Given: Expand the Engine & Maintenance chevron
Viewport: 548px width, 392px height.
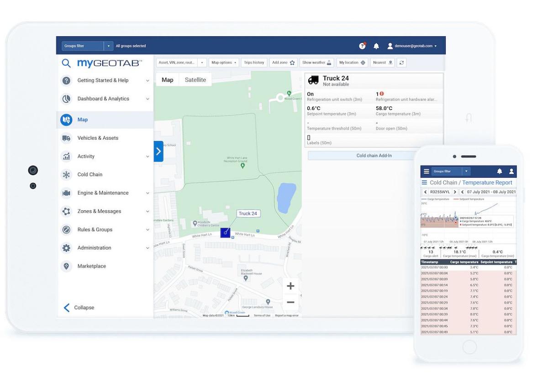Looking at the screenshot, I should (148, 193).
